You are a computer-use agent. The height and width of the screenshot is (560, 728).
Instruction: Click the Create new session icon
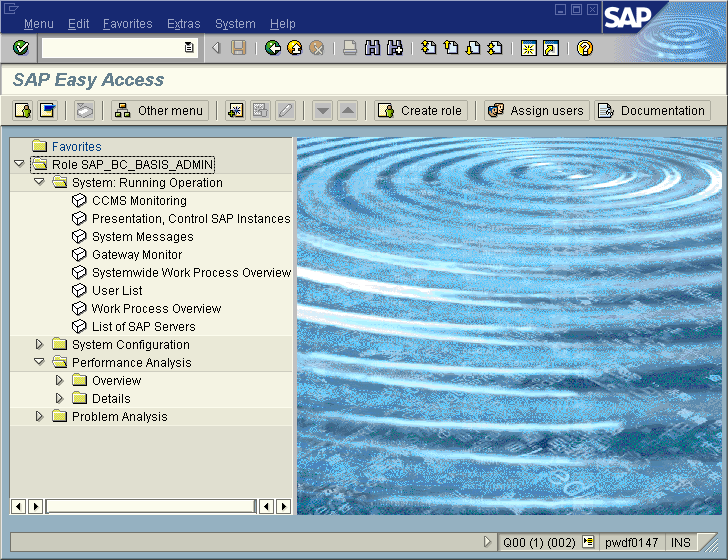click(x=528, y=48)
